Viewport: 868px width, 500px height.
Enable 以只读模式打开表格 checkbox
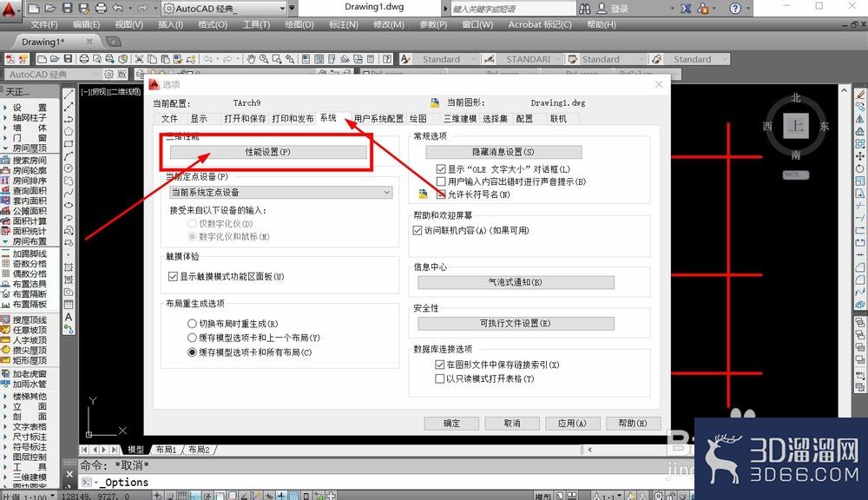pos(439,378)
